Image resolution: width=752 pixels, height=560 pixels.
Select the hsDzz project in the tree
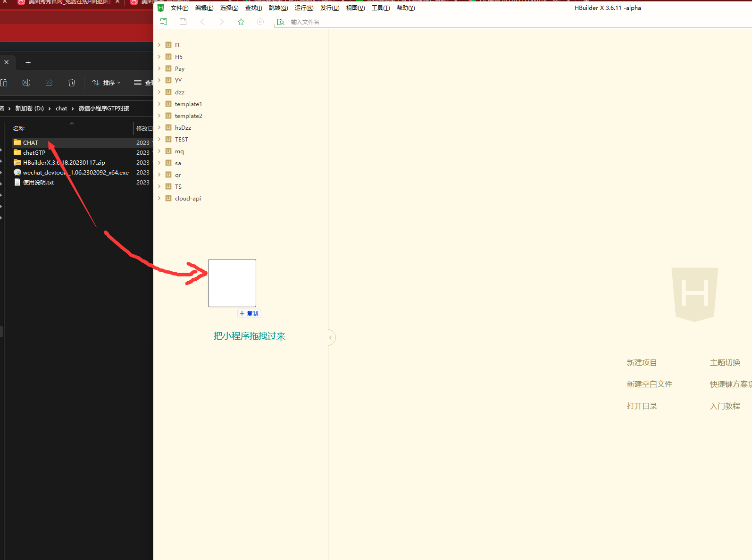[183, 127]
